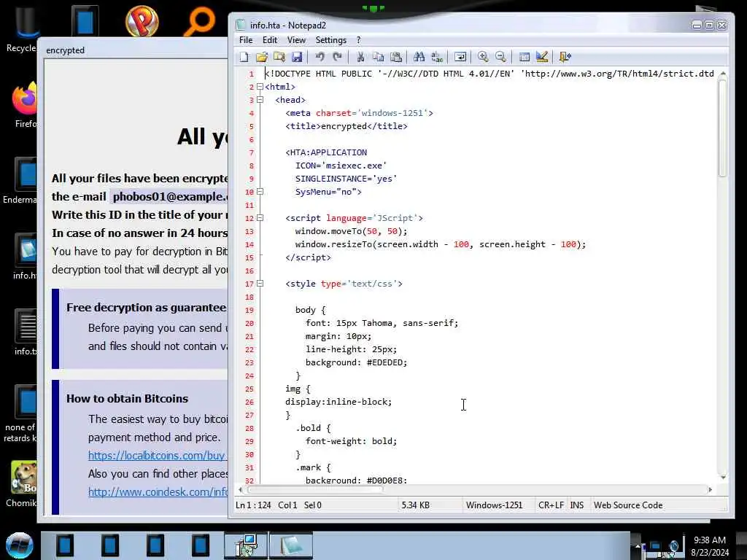
Task: Open the Settings menu in Notepad2
Action: tap(331, 40)
